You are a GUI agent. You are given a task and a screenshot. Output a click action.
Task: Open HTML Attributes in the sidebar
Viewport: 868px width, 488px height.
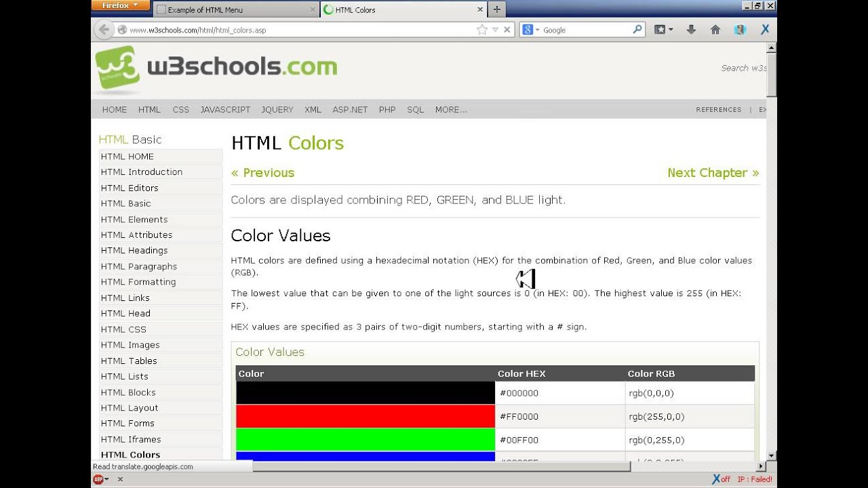coord(161,235)
